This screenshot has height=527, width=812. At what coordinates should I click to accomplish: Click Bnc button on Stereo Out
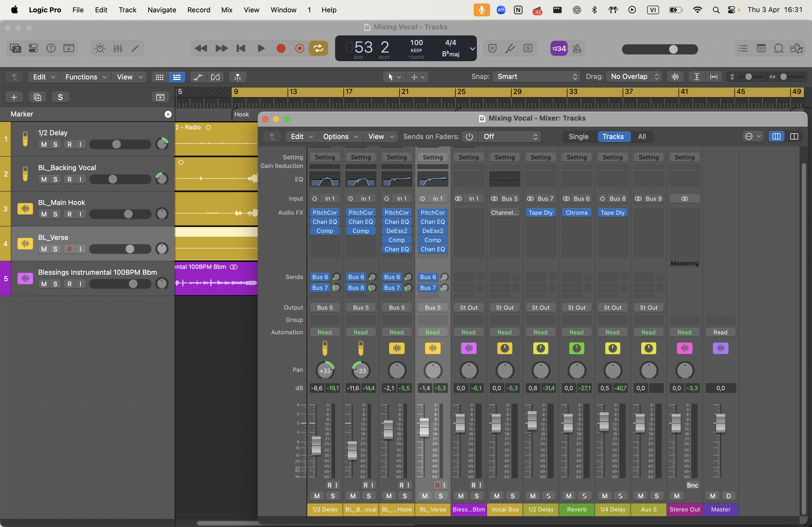pos(692,485)
